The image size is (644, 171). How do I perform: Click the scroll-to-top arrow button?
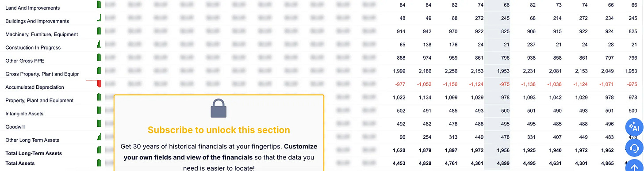coord(634,166)
